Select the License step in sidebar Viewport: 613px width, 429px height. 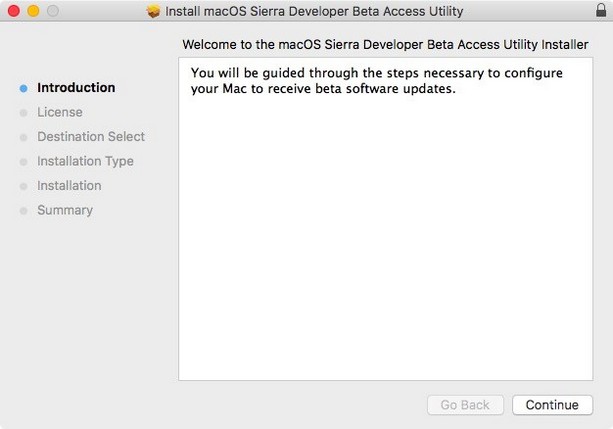coord(60,112)
